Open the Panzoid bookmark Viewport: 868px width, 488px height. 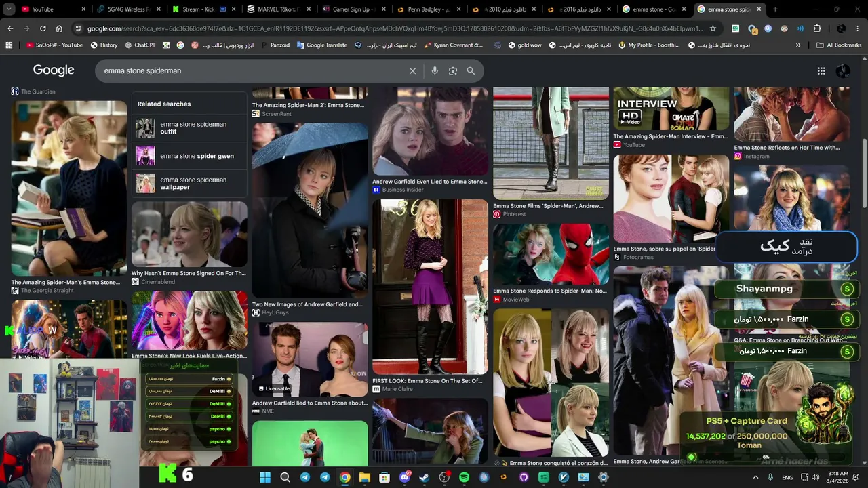[275, 45]
